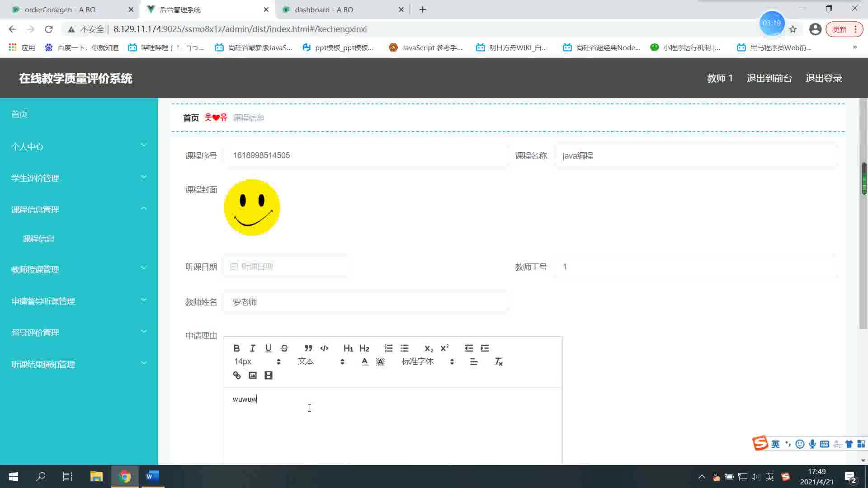The height and width of the screenshot is (488, 868).
Task: Insert a blockquote with the quote icon
Action: point(308,348)
